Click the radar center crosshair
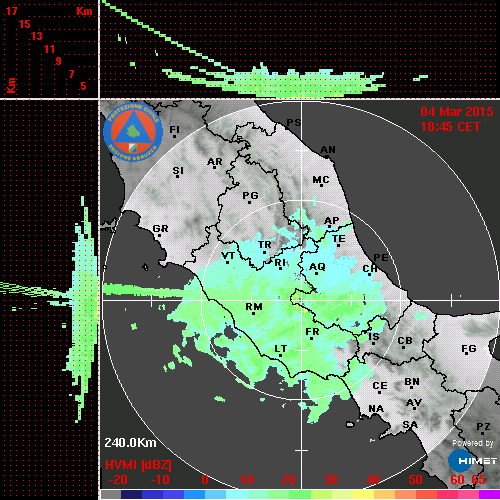This screenshot has height=500, width=500. [x=302, y=300]
